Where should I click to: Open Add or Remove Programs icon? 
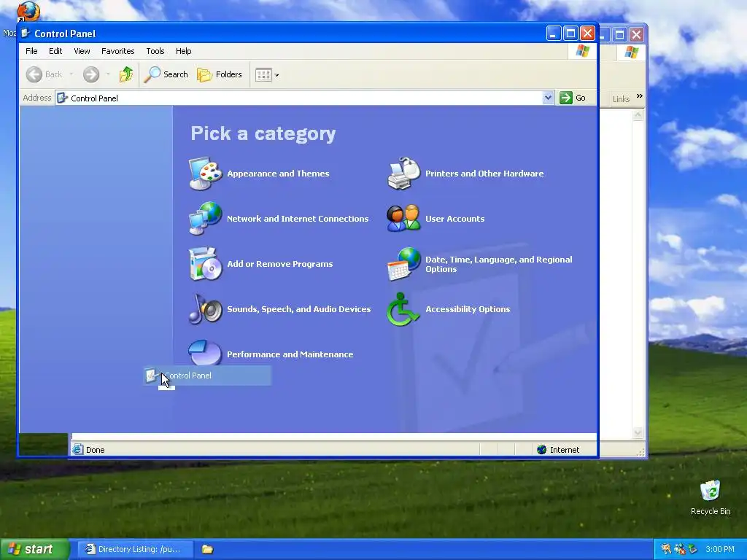205,264
